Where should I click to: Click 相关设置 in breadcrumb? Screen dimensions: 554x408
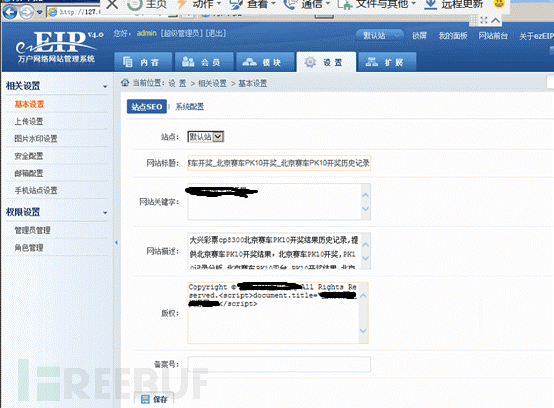tap(212, 83)
